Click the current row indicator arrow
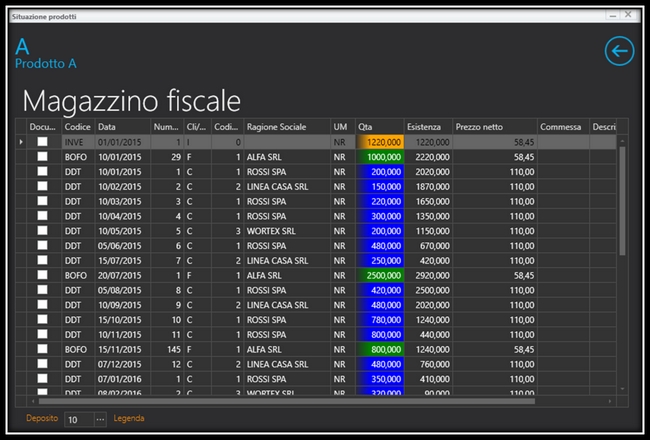Image resolution: width=650 pixels, height=440 pixels. coord(22,143)
